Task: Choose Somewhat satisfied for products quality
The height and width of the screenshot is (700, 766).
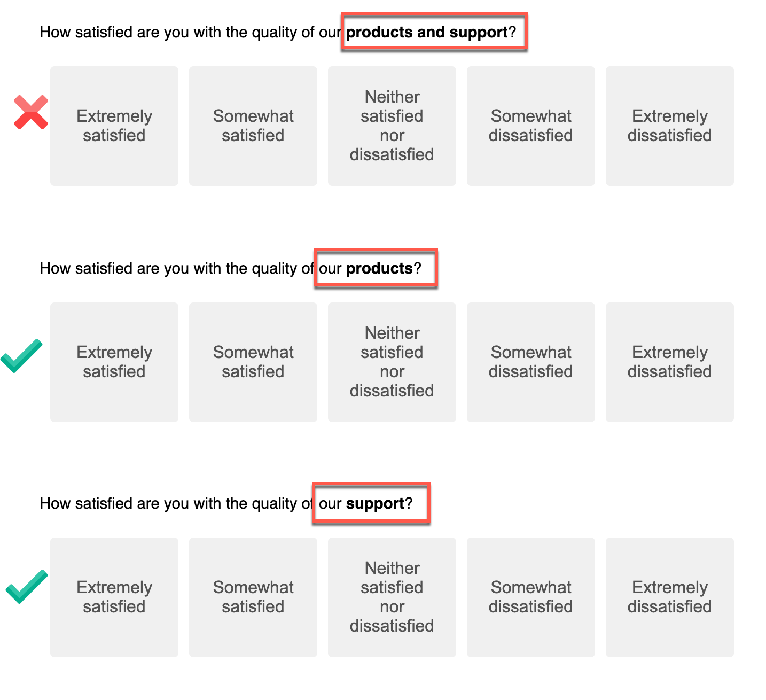Action: coord(253,362)
